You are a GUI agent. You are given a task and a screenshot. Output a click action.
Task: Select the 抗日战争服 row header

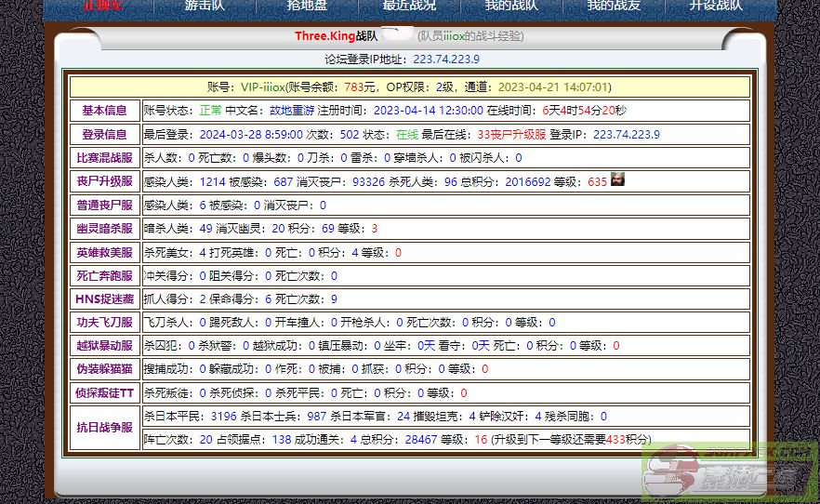pos(104,428)
